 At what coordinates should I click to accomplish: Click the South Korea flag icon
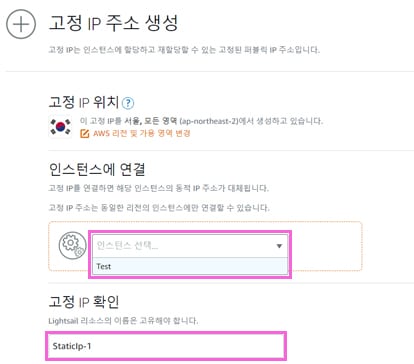click(60, 127)
